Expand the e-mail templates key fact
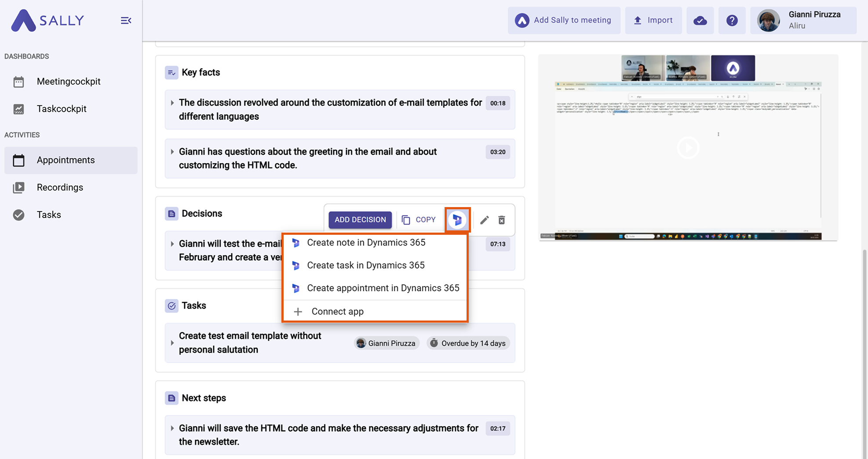This screenshot has height=459, width=868. pyautogui.click(x=172, y=103)
